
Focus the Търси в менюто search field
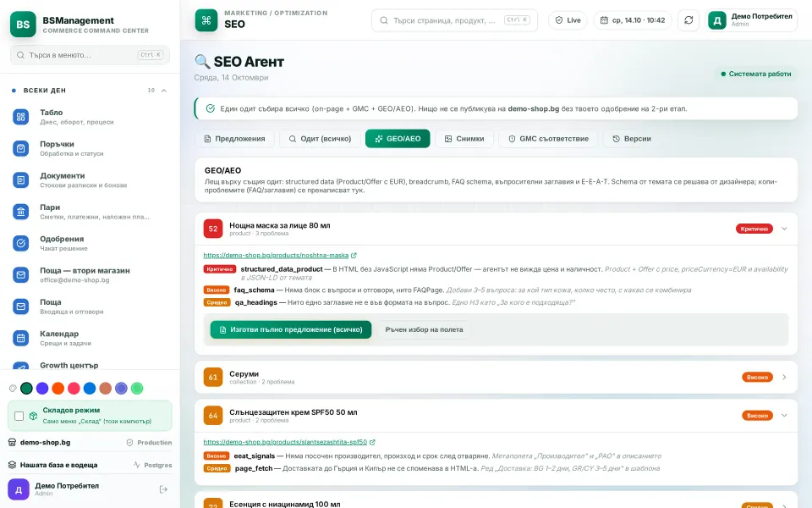pyautogui.click(x=91, y=55)
